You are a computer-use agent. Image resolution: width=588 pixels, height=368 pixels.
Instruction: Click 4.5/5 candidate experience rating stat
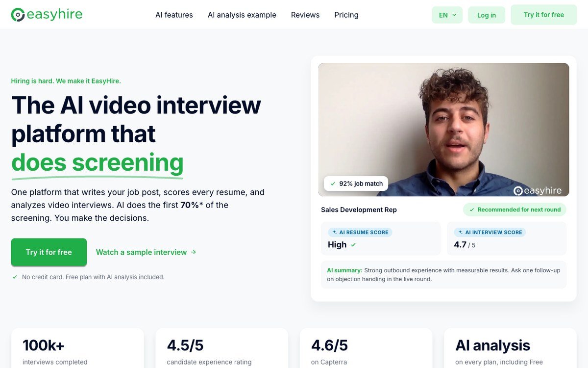(x=222, y=348)
